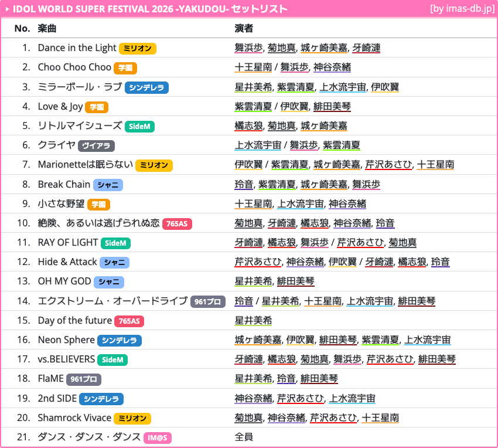498x448 pixels.
Task: Open 十王星南 in the Shamrock Vivace row
Action: pos(380,418)
